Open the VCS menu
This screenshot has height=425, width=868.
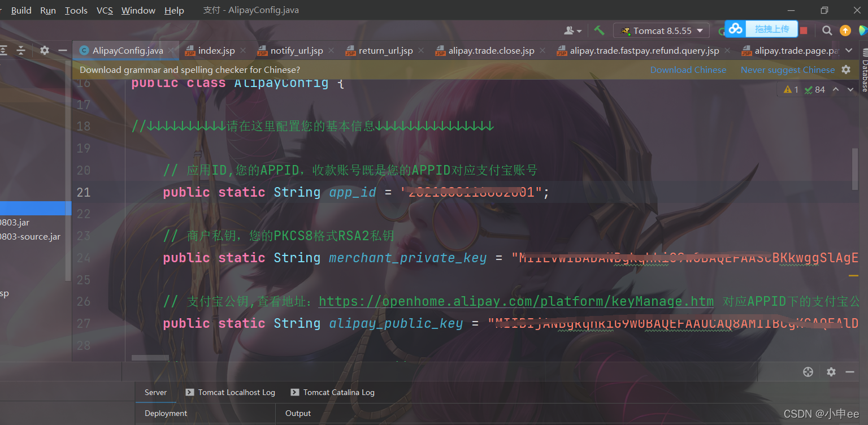[105, 10]
